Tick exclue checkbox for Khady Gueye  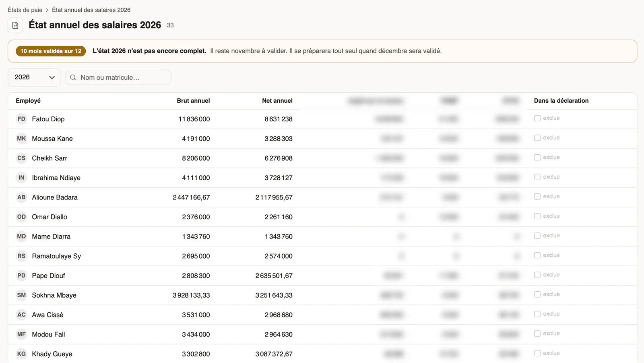(537, 353)
